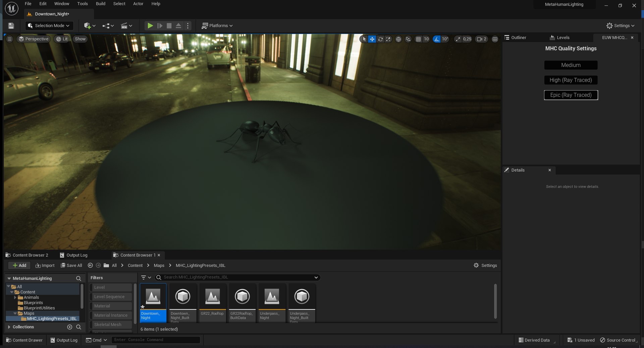Toggle scale snapping in viewport
This screenshot has width=644, height=348.
458,39
